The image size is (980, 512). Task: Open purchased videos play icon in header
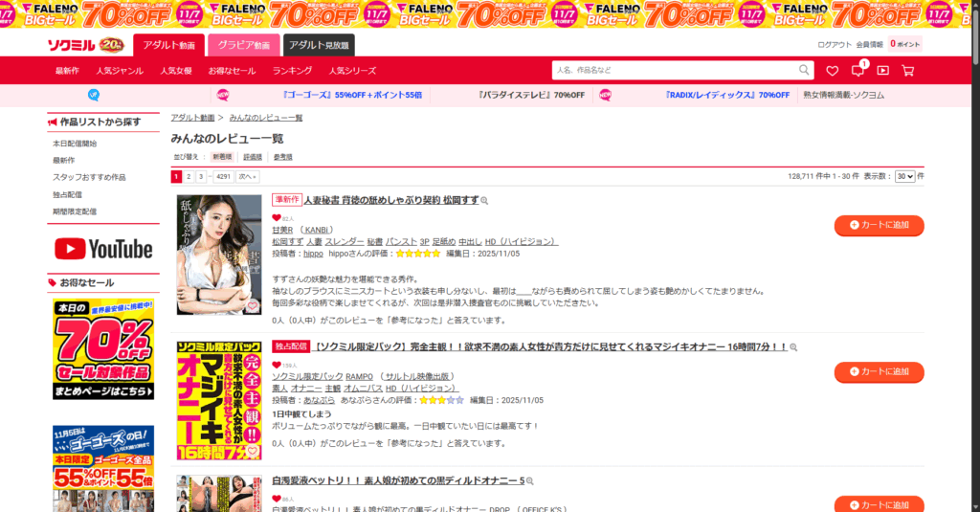(x=882, y=71)
